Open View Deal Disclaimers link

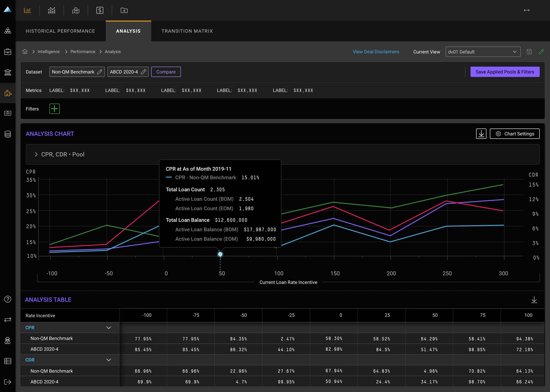point(376,52)
